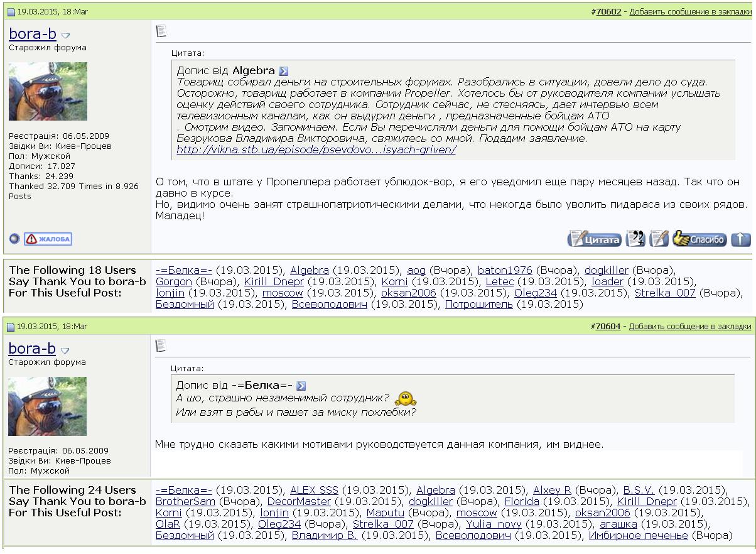
Task: Click 'Дописи: 17.027' text in post #70602
Action: coord(42,166)
